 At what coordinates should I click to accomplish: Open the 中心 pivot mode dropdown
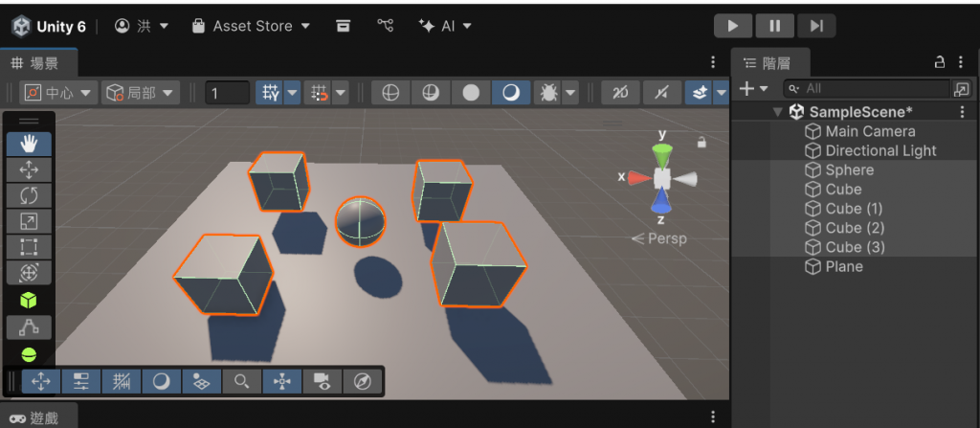coord(58,93)
